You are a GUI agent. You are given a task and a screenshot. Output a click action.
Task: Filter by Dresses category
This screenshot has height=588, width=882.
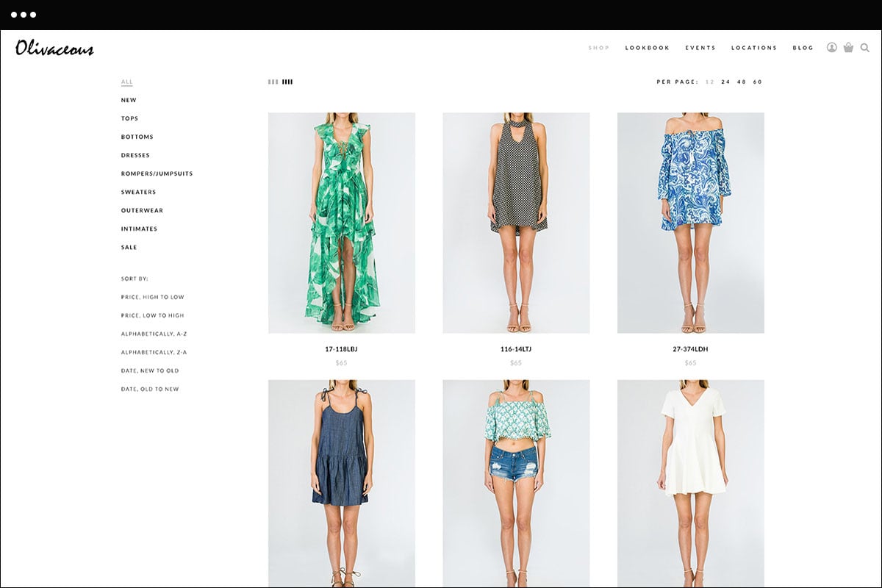pyautogui.click(x=135, y=156)
